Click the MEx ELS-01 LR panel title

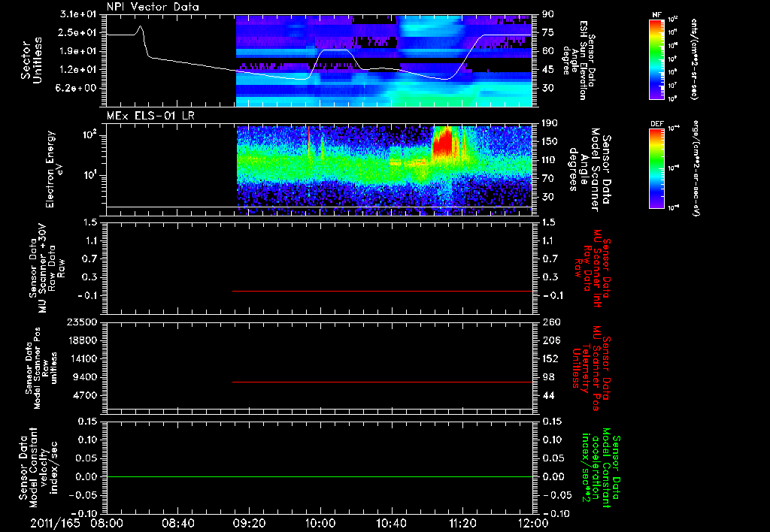(150, 116)
